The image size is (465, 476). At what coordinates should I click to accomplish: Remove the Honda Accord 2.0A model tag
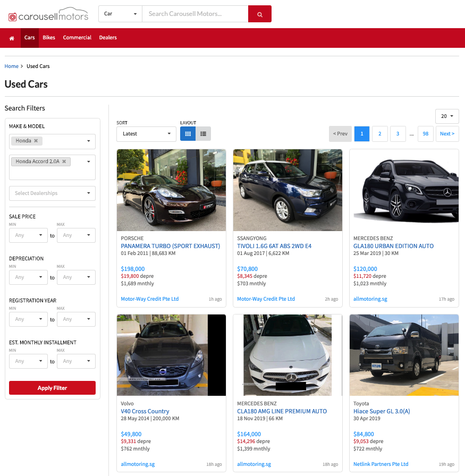(64, 161)
